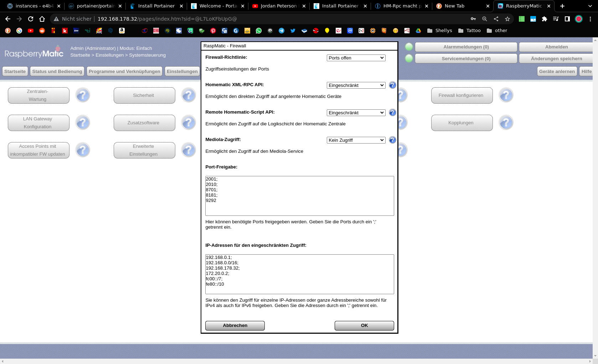Click help icon next to Firewall konfigurieren

[x=506, y=95]
